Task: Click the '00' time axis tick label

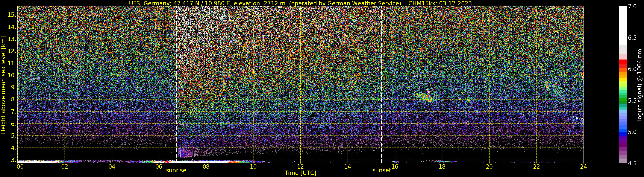Action: (x=20, y=167)
